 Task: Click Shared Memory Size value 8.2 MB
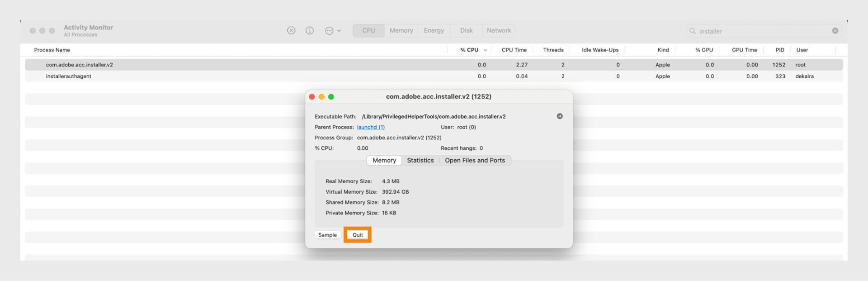391,202
